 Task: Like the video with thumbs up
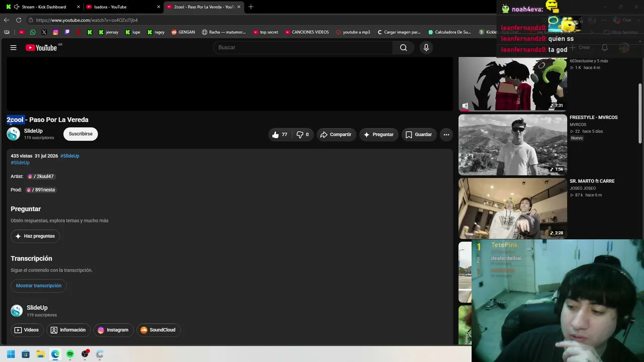pyautogui.click(x=280, y=135)
